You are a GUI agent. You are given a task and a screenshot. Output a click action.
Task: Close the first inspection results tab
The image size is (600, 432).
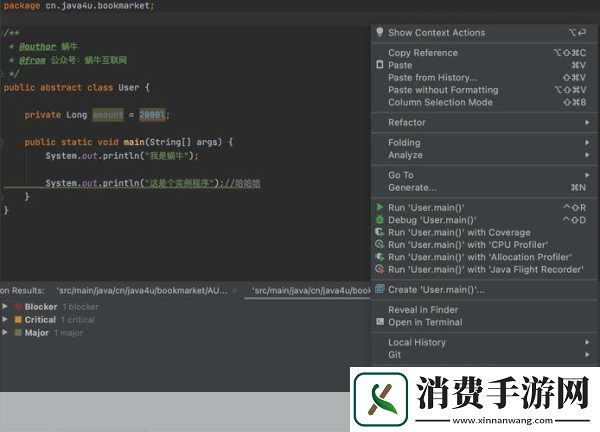coord(235,290)
